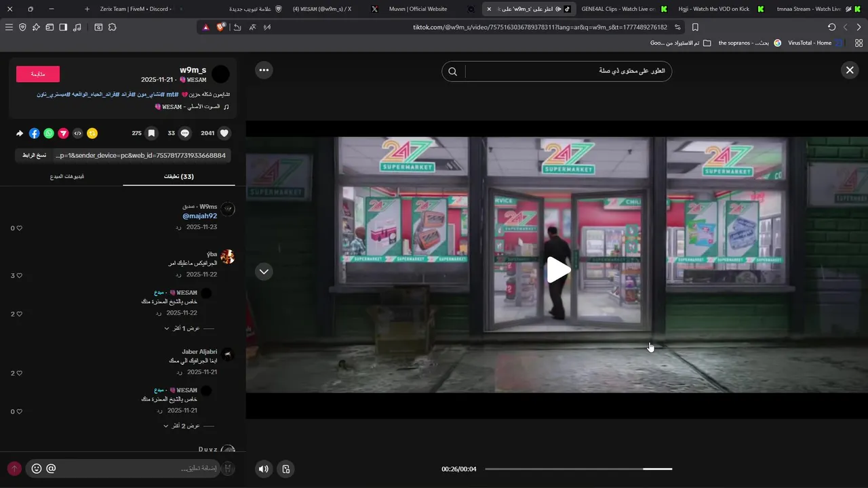Click the add comment text field
Screen dimensions: 868x488
point(123,468)
